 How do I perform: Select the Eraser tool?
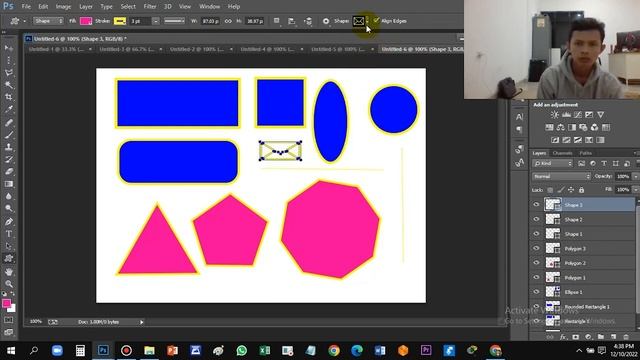pos(9,171)
